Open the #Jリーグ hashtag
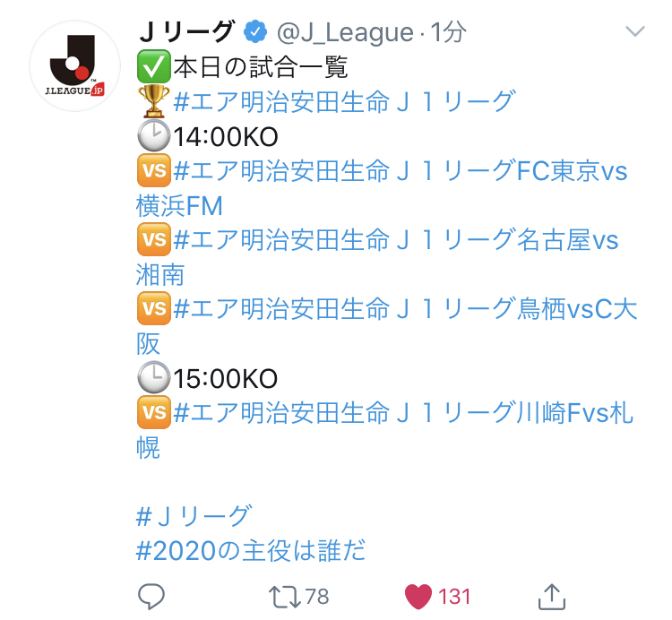The width and height of the screenshot is (672, 620). click(194, 516)
